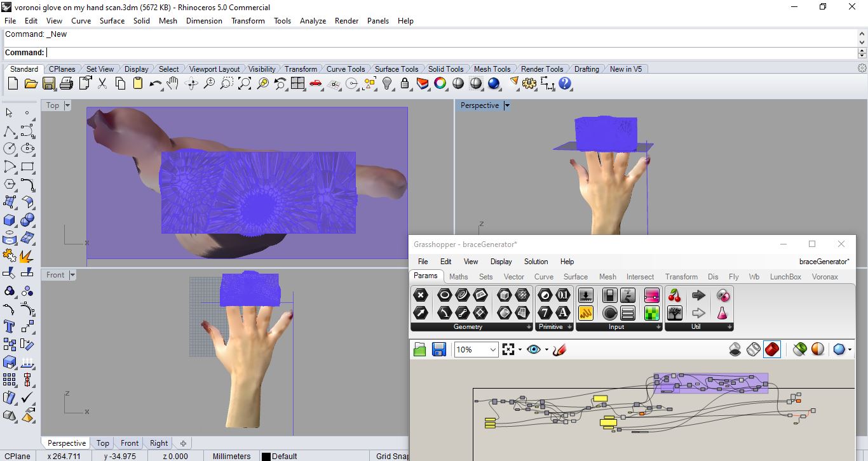This screenshot has width=868, height=461.
Task: Click the Grasshopper sketch pencil icon
Action: (x=559, y=350)
